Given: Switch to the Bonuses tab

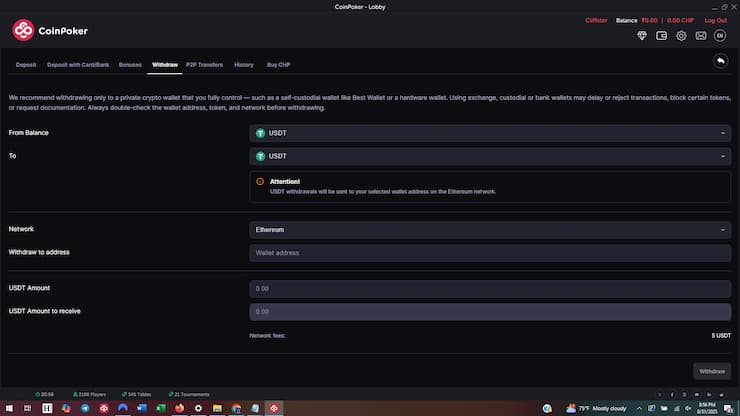Looking at the screenshot, I should [130, 65].
